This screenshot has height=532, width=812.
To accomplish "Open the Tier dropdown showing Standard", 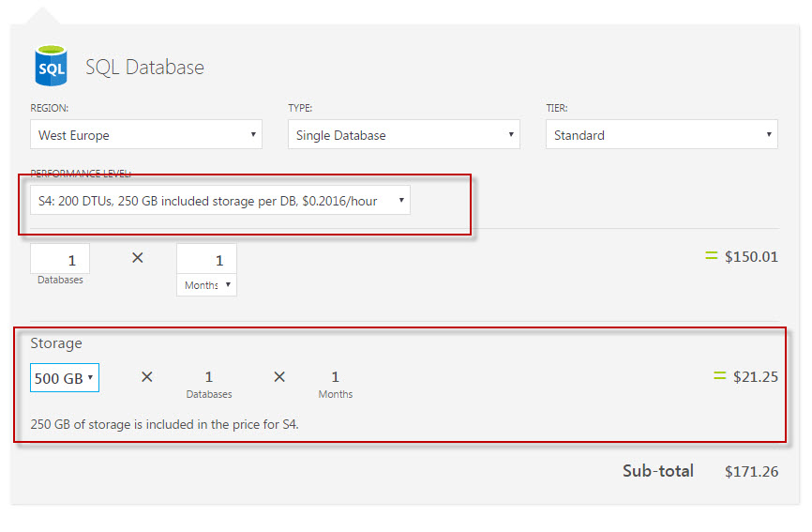I will point(662,135).
